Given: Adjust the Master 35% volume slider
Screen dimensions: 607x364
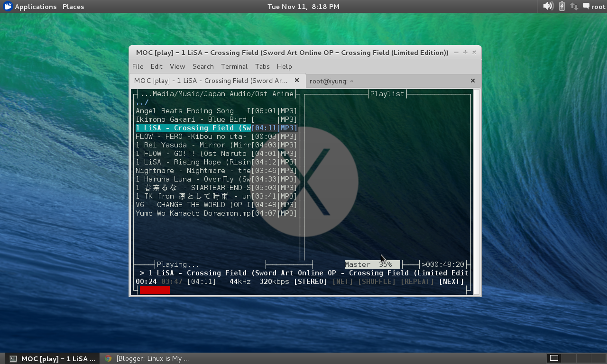Looking at the screenshot, I should click(x=372, y=264).
